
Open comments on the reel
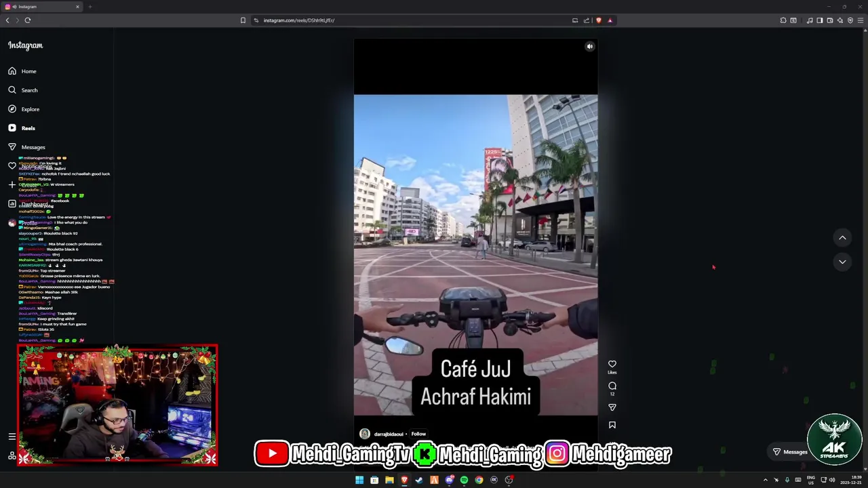[612, 386]
